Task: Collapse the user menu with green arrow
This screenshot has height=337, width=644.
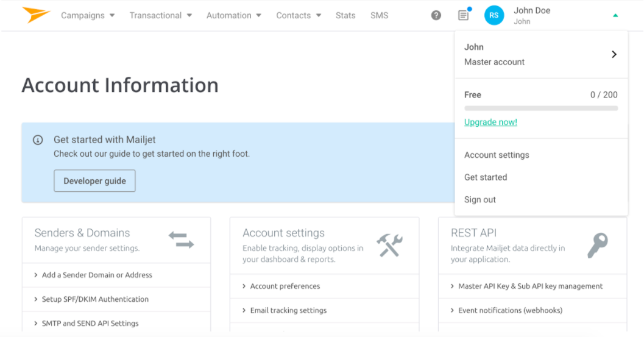Action: tap(615, 15)
